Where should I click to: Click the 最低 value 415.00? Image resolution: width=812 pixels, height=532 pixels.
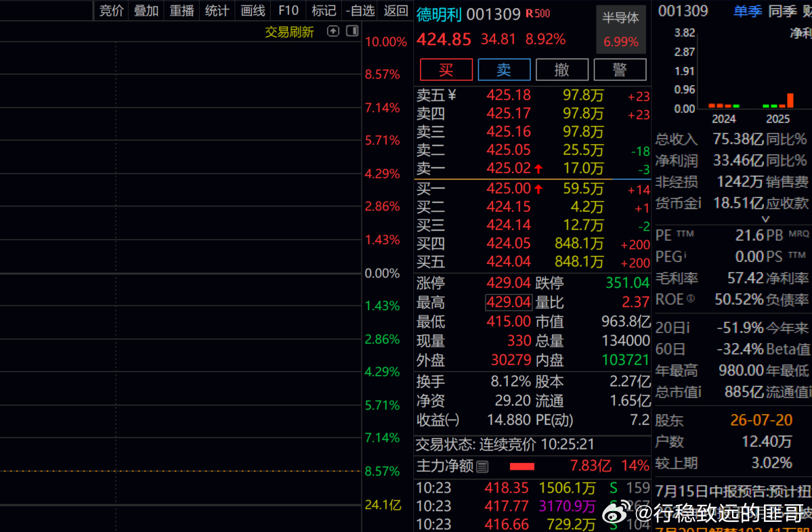pos(509,322)
